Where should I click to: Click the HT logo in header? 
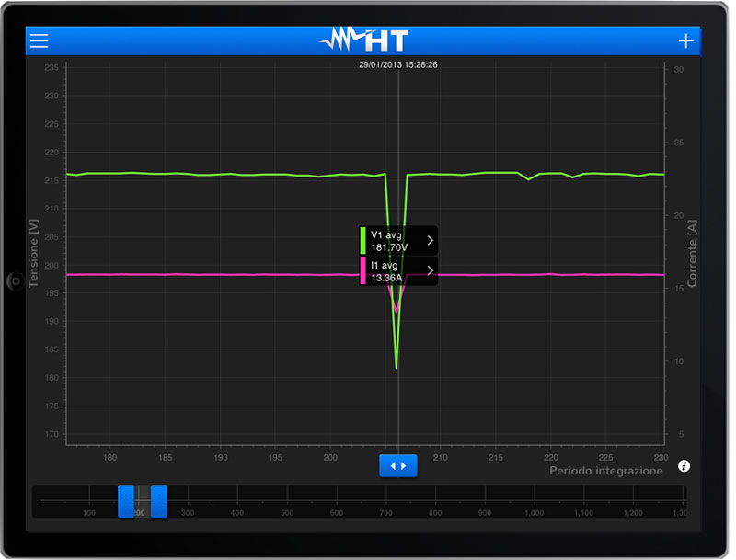pyautogui.click(x=363, y=40)
